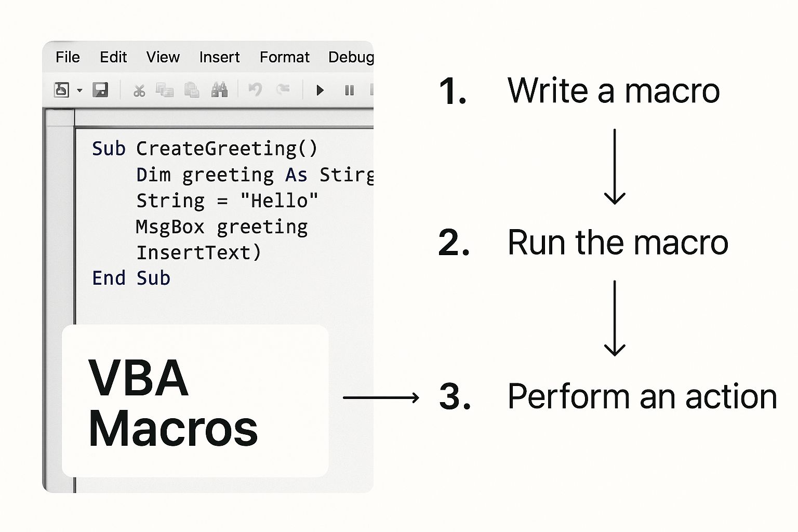Place cursor on the End Sub line

pyautogui.click(x=131, y=278)
